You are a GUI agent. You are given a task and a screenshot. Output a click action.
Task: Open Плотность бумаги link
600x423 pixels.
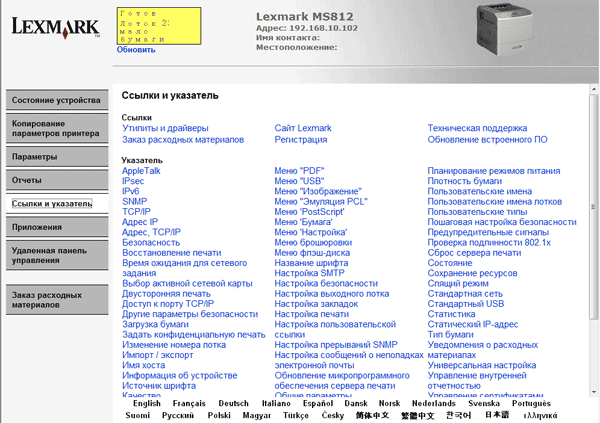(465, 181)
